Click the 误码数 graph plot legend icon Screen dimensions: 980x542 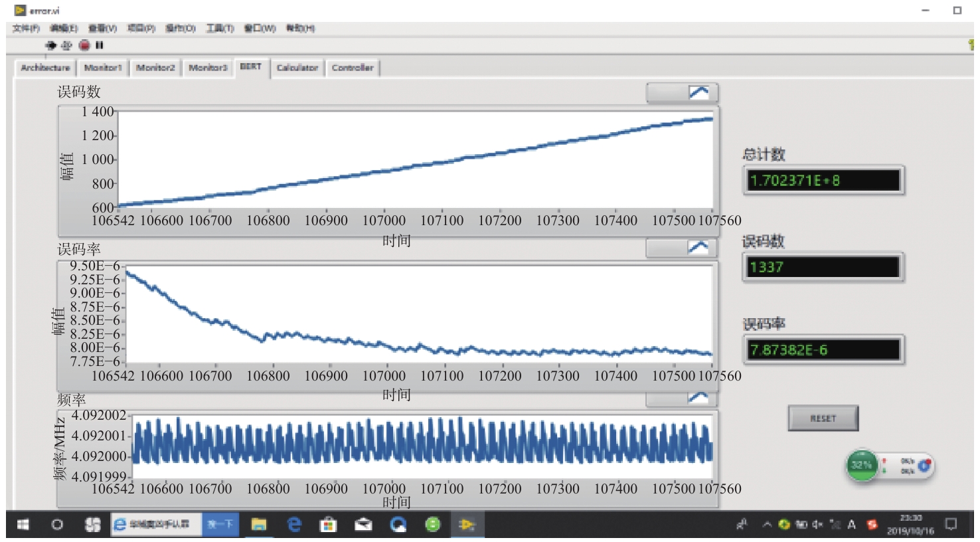pyautogui.click(x=698, y=93)
